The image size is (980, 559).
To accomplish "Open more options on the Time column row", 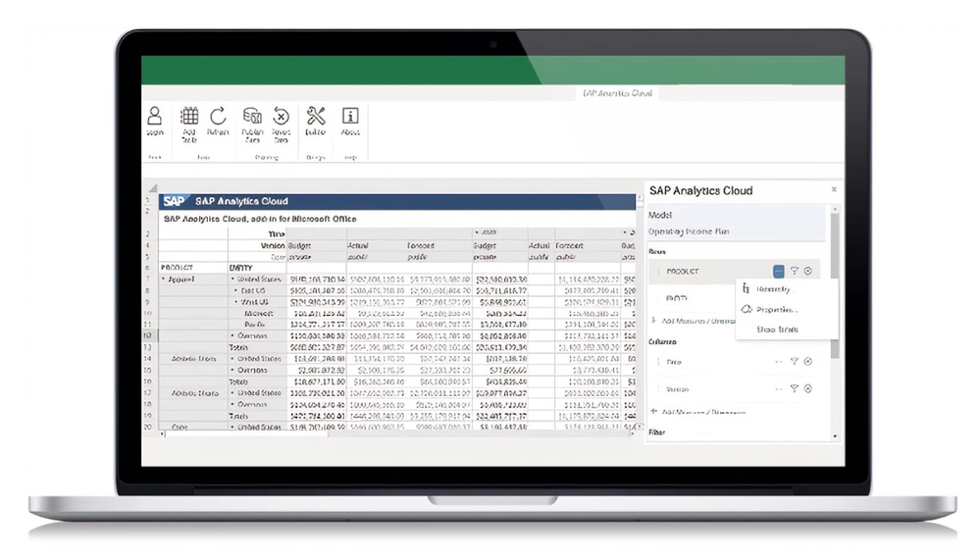I will [778, 362].
